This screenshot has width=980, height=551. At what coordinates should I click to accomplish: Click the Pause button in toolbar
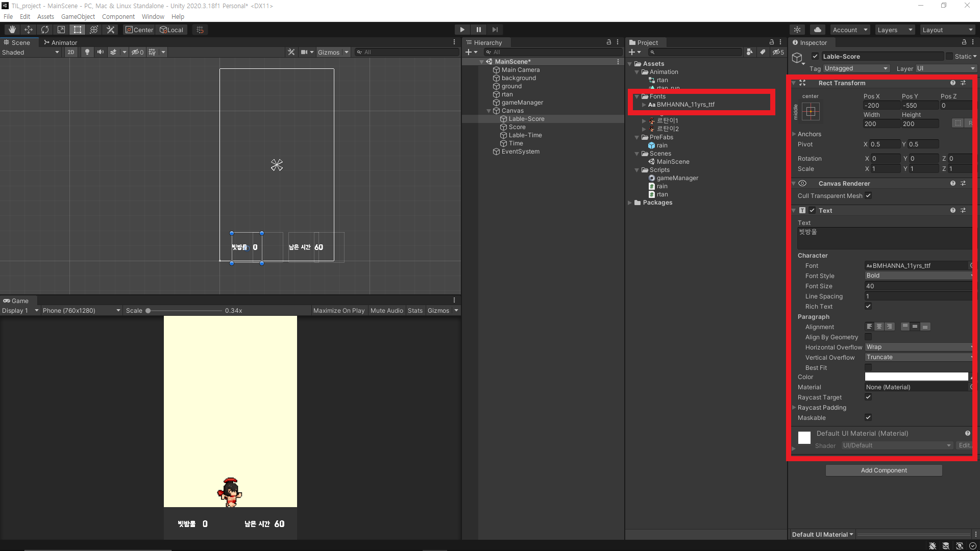479,29
